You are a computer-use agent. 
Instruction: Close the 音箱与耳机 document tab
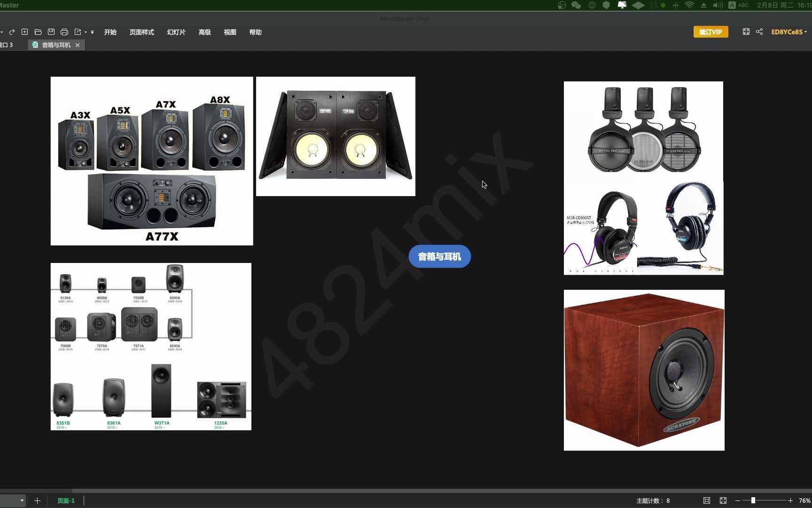(78, 45)
